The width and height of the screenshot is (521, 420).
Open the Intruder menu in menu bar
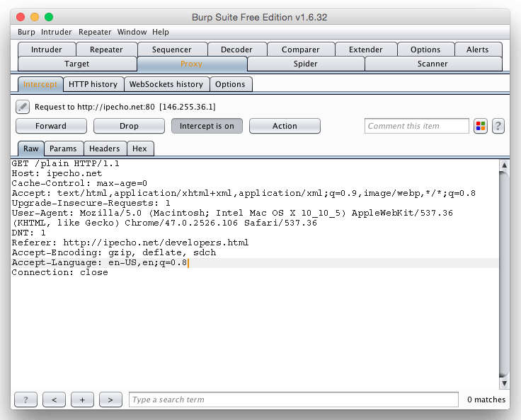pos(56,32)
